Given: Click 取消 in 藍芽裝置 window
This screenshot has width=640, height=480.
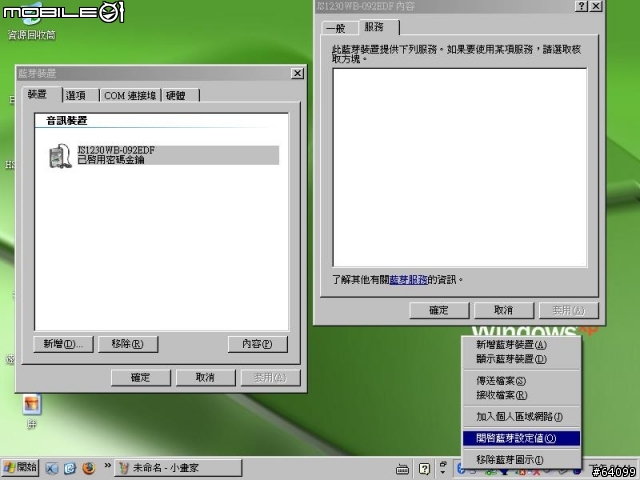Looking at the screenshot, I should click(x=206, y=378).
